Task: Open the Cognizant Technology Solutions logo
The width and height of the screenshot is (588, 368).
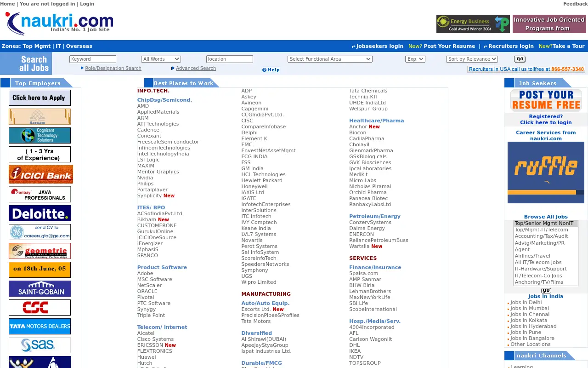Action: click(40, 136)
